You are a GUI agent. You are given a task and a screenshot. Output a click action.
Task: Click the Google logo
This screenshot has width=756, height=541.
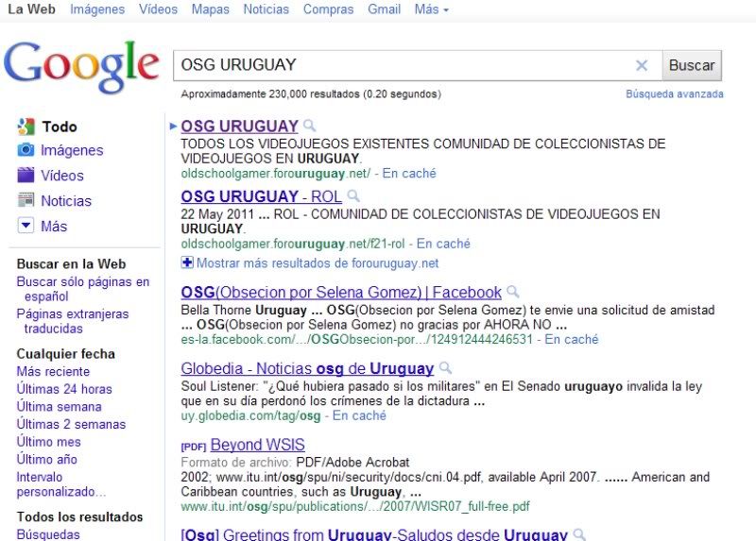point(81,67)
